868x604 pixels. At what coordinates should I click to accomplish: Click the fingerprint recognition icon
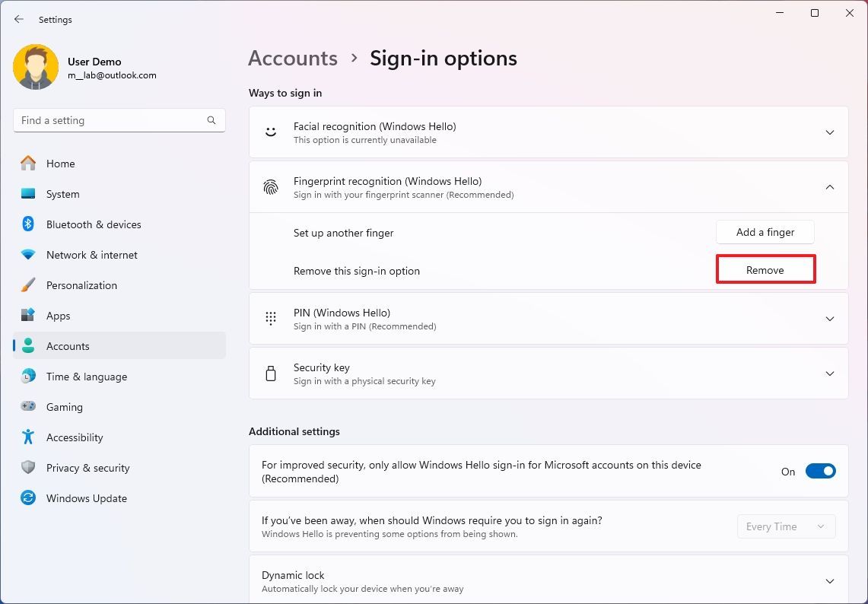(x=271, y=186)
